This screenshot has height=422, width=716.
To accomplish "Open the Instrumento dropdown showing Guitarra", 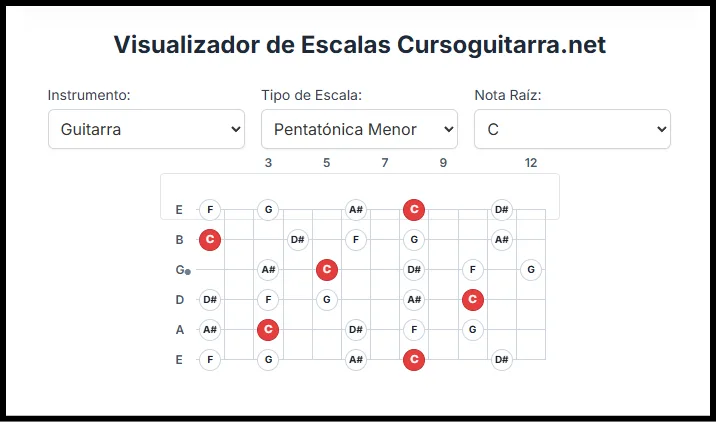I will 146,129.
